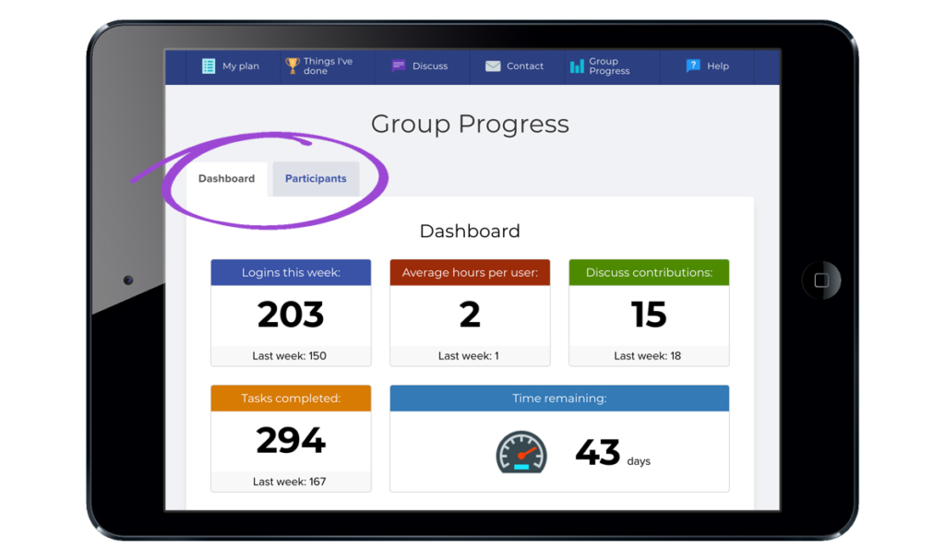Switch to the Dashboard tab

click(227, 179)
